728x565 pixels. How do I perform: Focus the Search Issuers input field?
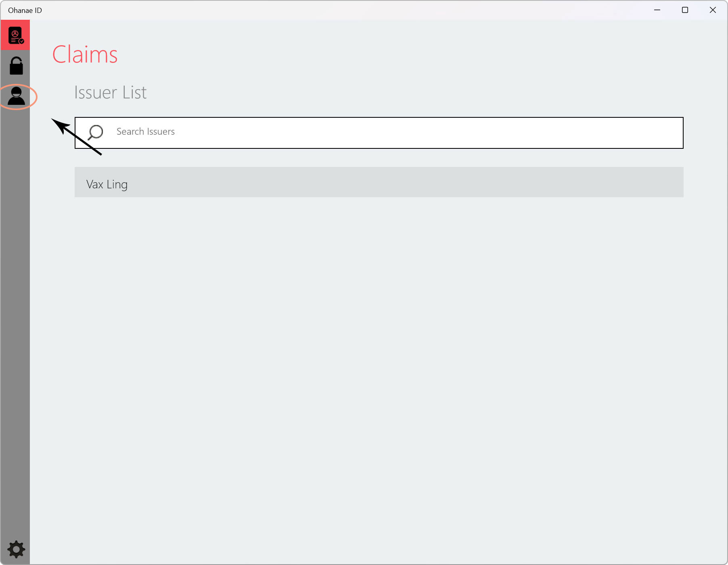click(379, 133)
